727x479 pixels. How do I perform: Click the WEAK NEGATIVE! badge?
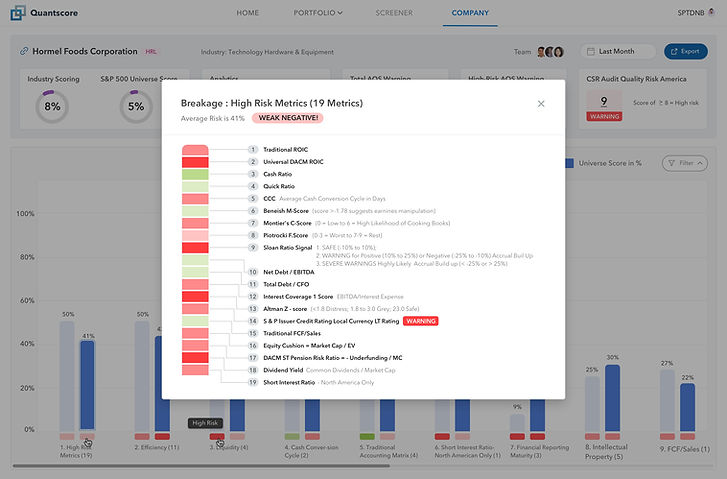pyautogui.click(x=288, y=118)
